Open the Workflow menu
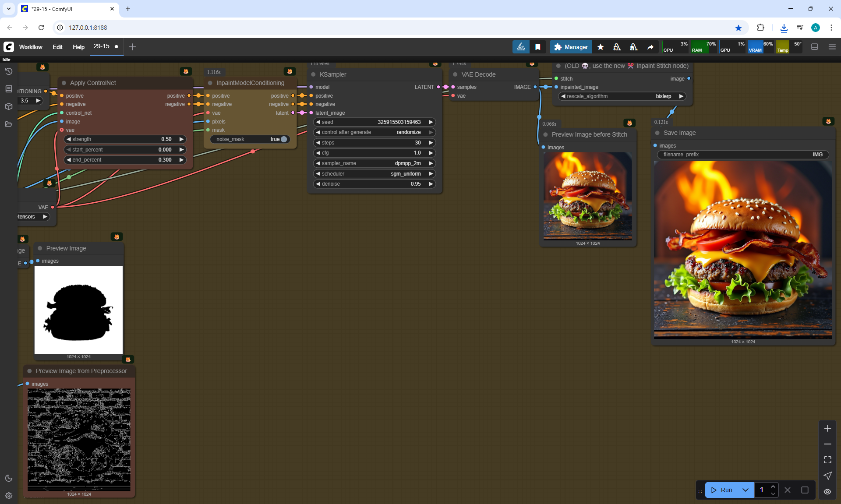841x504 pixels. [31, 47]
